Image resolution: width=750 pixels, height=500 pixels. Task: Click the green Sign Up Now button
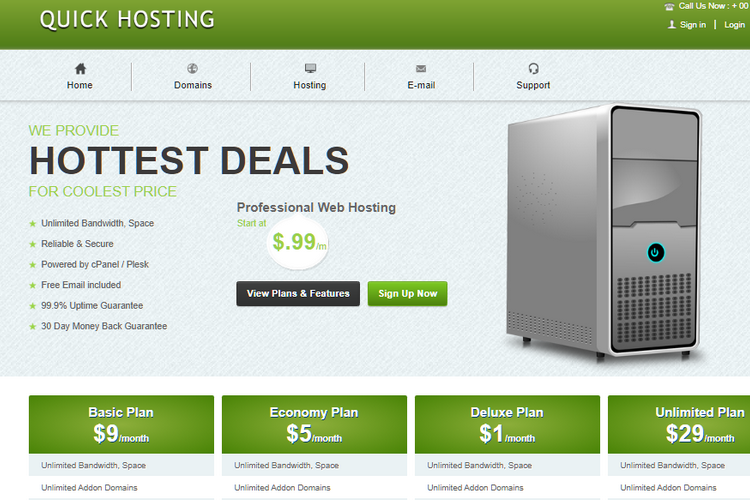[408, 294]
